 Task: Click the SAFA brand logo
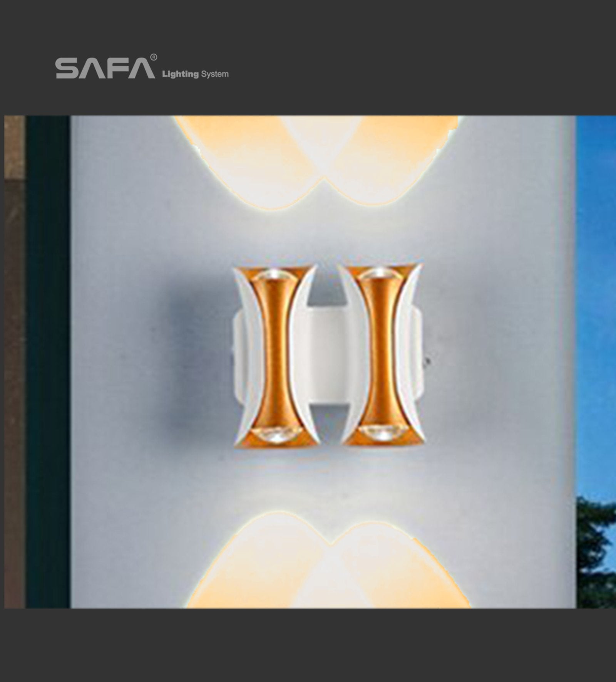coord(105,67)
